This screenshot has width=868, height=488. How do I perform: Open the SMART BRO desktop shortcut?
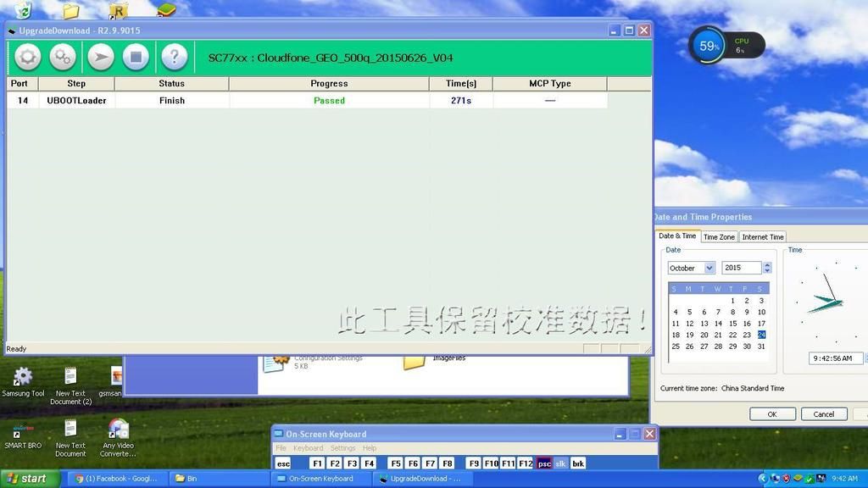(23, 430)
